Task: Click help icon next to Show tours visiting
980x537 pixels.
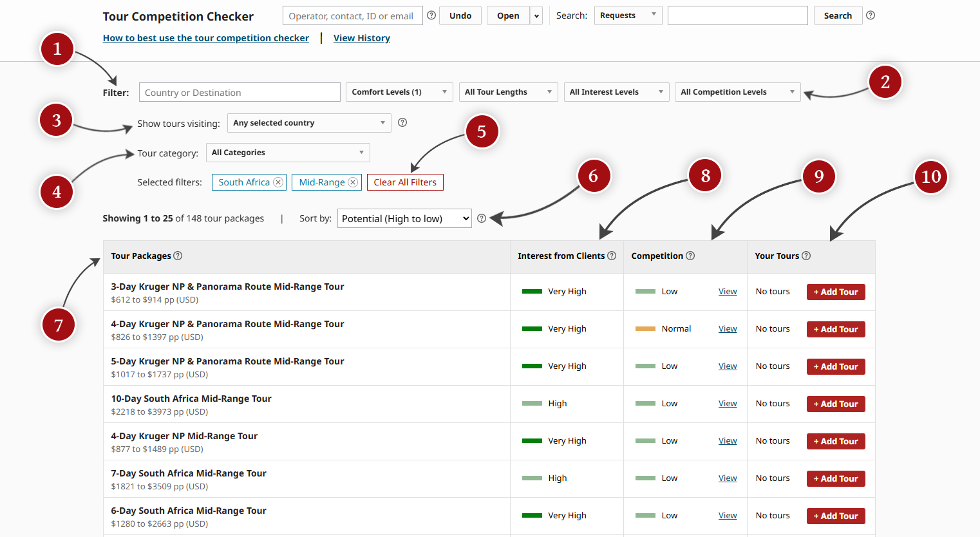Action: click(402, 122)
